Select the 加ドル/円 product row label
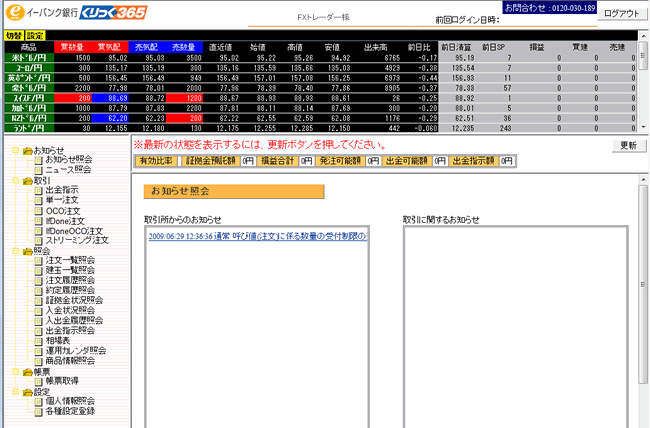Viewport: 650px width, 428px height. (x=29, y=108)
